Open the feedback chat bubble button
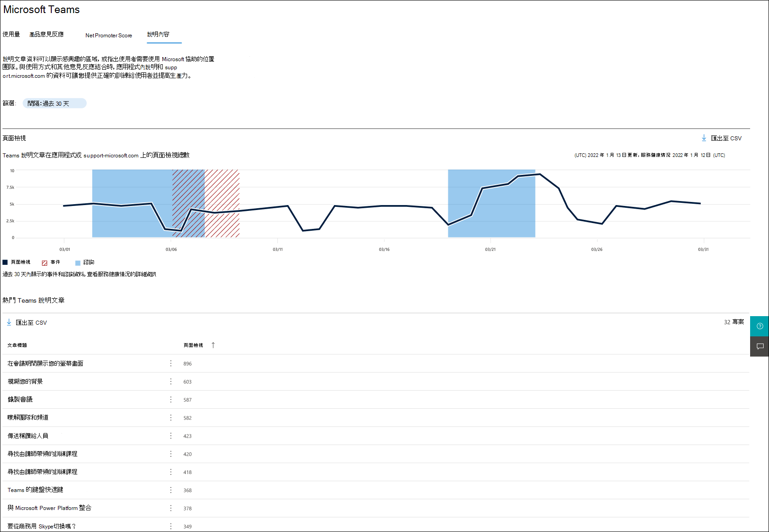The image size is (769, 532). point(760,346)
